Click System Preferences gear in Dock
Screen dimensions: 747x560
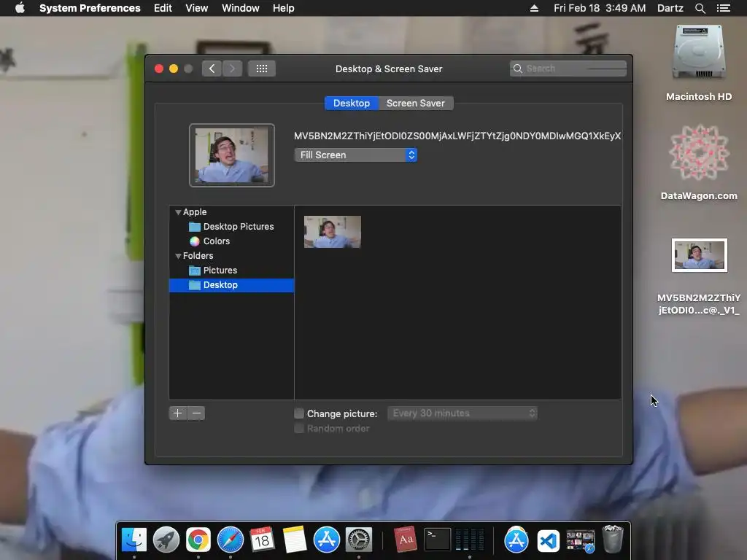point(358,540)
